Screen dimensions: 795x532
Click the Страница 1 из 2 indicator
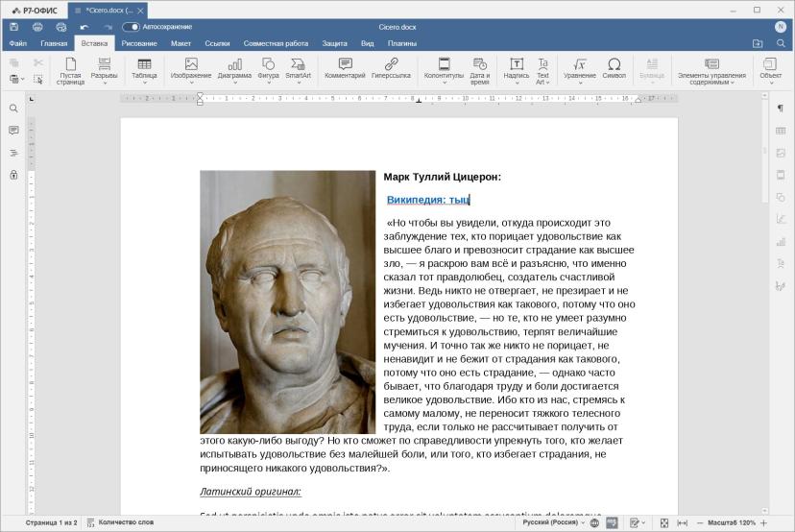pyautogui.click(x=51, y=522)
